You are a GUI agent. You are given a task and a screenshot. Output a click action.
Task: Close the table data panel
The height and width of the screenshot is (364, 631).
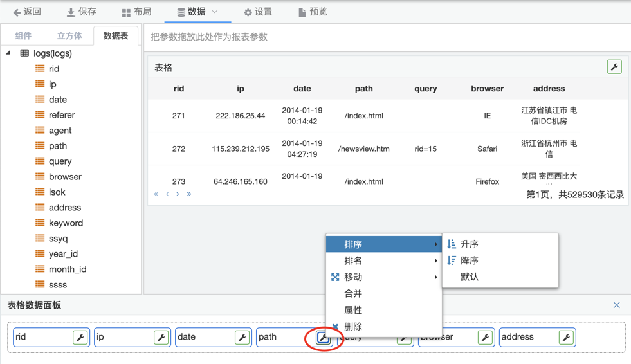[616, 305]
